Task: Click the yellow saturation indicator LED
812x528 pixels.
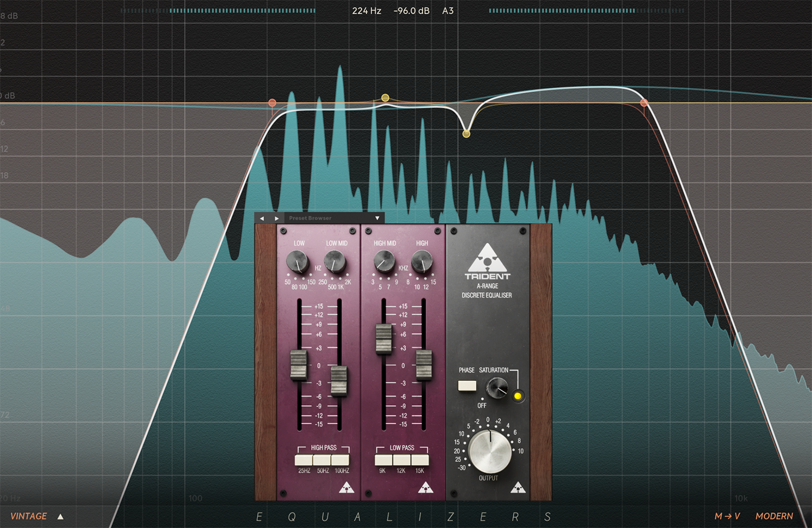Action: pyautogui.click(x=518, y=396)
